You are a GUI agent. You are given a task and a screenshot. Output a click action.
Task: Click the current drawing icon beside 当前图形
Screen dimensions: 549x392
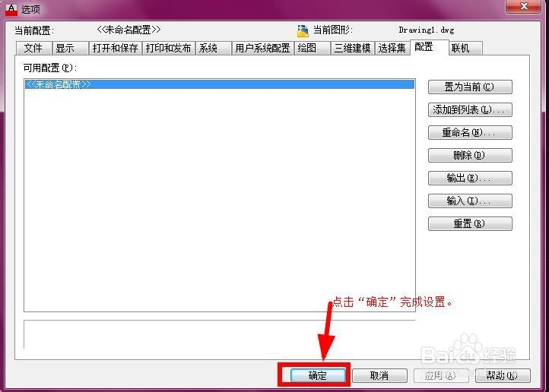pos(303,31)
